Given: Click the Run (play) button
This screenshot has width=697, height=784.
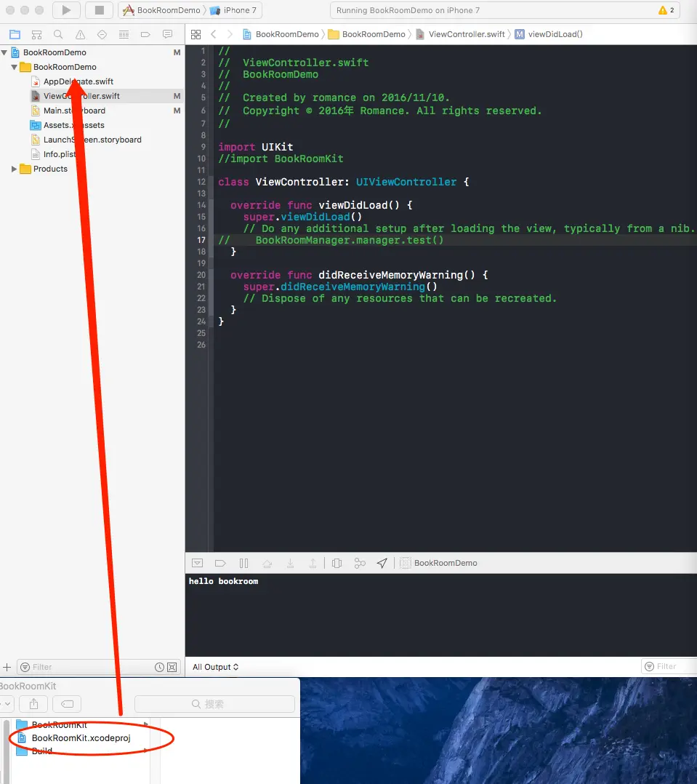Looking at the screenshot, I should (65, 10).
